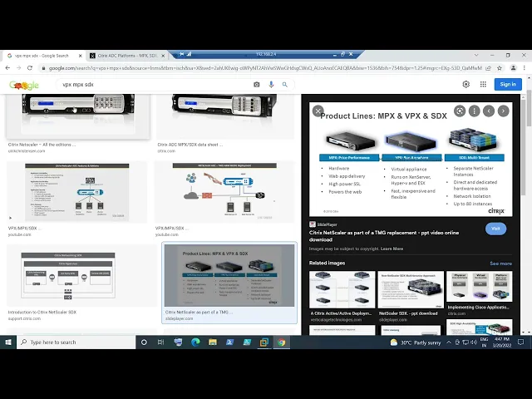Close the vpx mpx sdx search tab

81,56
